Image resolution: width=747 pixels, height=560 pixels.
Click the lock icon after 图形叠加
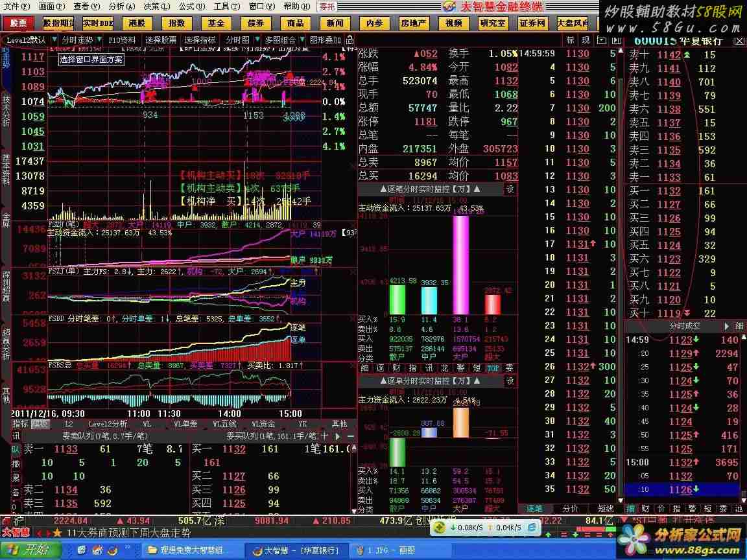click(350, 40)
